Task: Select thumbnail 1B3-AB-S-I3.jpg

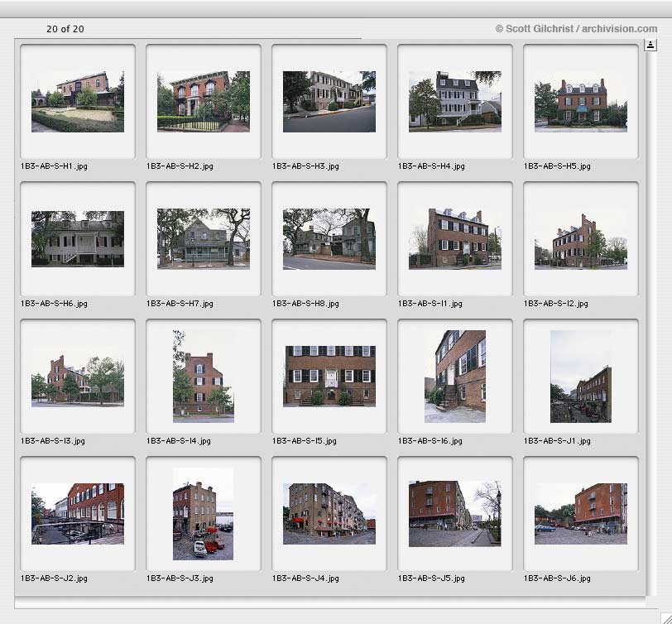Action: tap(78, 380)
